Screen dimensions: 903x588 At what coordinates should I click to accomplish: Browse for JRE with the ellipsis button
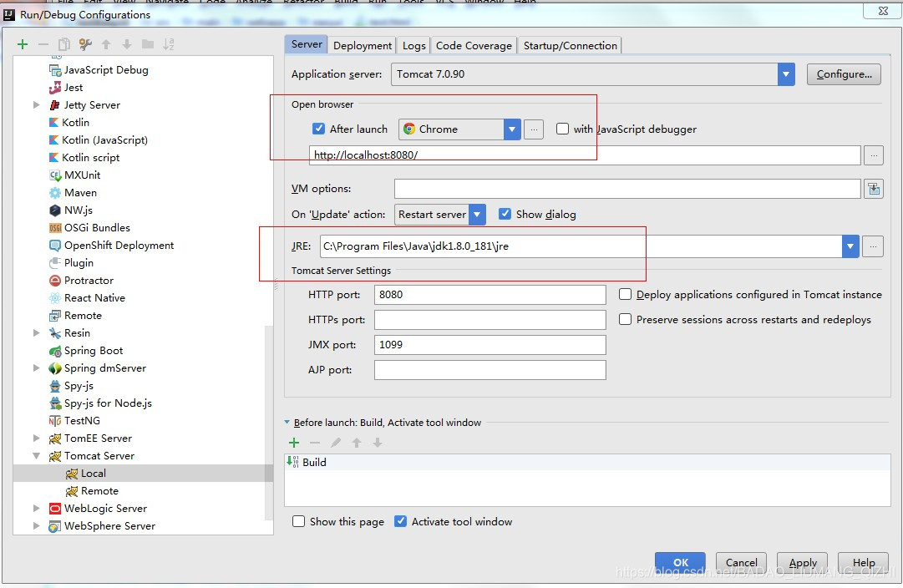pos(873,246)
